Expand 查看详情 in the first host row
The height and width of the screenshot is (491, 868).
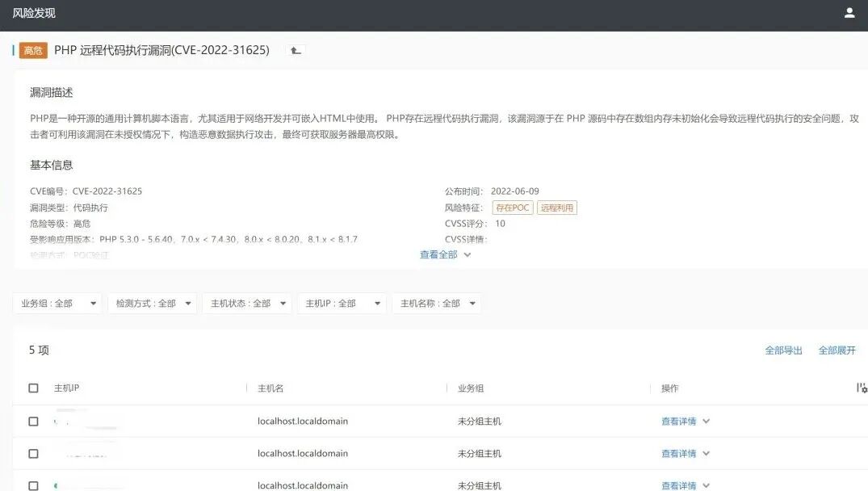coord(686,422)
